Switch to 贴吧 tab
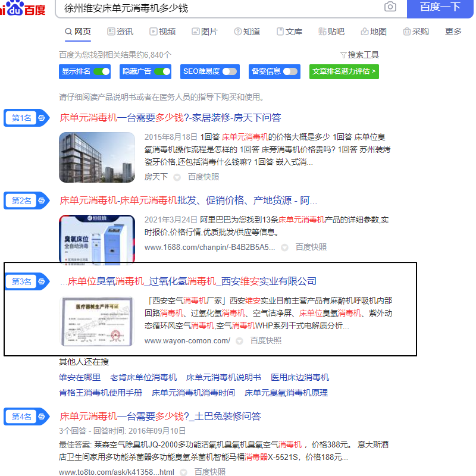The width and height of the screenshot is (476, 476). pyautogui.click(x=331, y=32)
